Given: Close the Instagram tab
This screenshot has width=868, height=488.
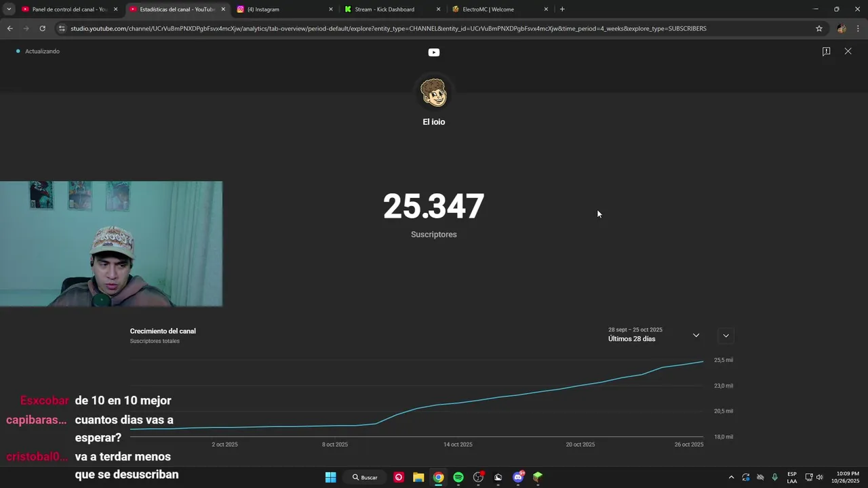Looking at the screenshot, I should [331, 9].
